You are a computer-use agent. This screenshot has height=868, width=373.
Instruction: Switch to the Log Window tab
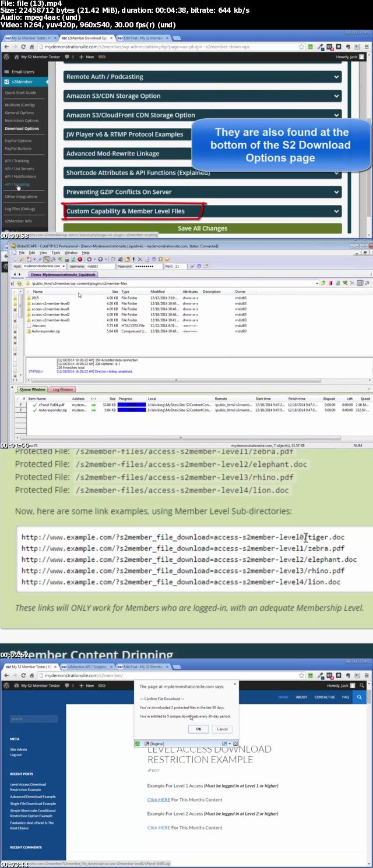coord(62,389)
